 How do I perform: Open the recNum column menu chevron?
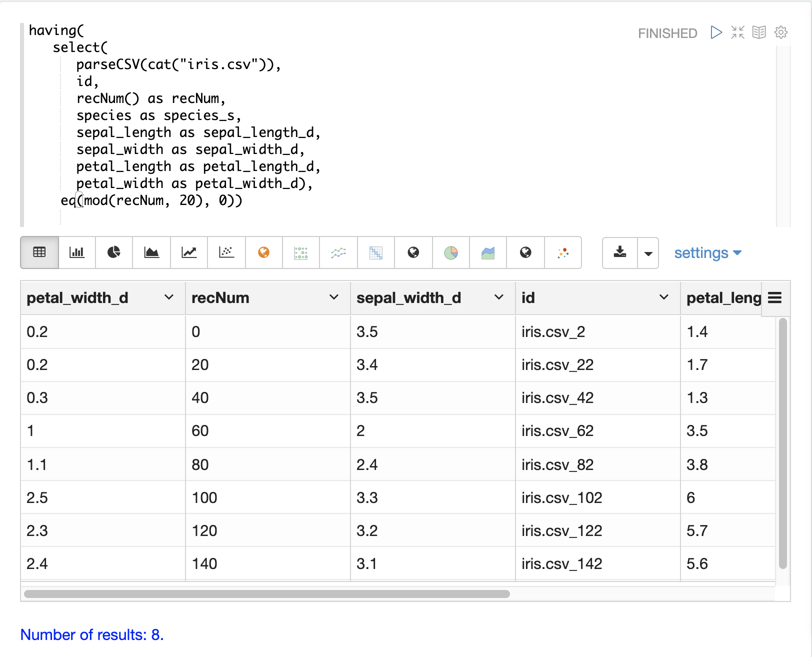334,297
